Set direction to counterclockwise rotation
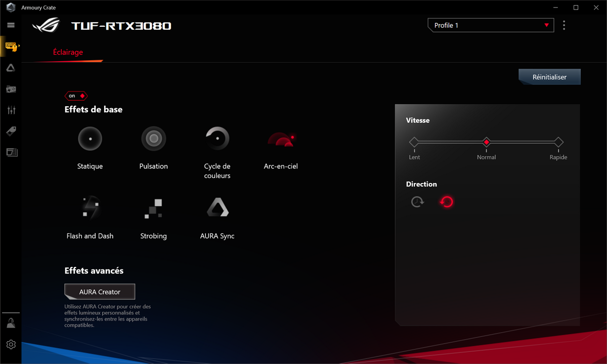Image resolution: width=607 pixels, height=364 pixels. click(446, 202)
